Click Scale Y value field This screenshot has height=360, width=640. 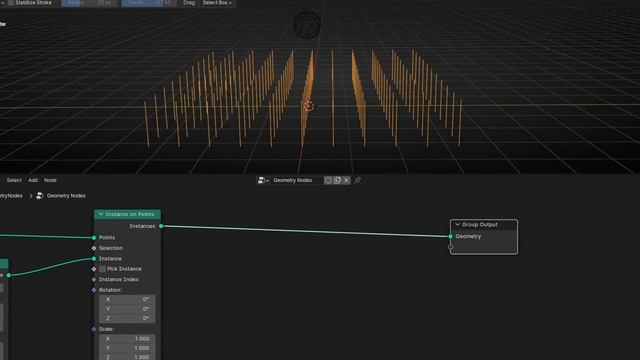(127, 348)
